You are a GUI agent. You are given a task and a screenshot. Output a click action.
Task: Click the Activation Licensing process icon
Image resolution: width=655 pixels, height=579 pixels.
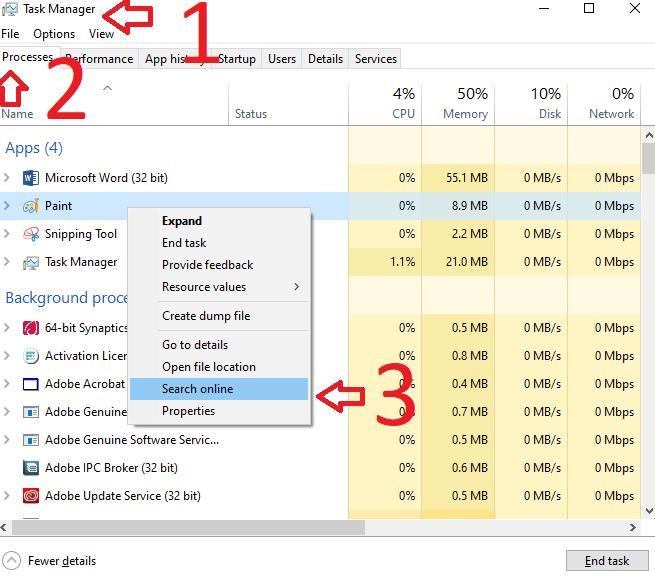[x=30, y=356]
